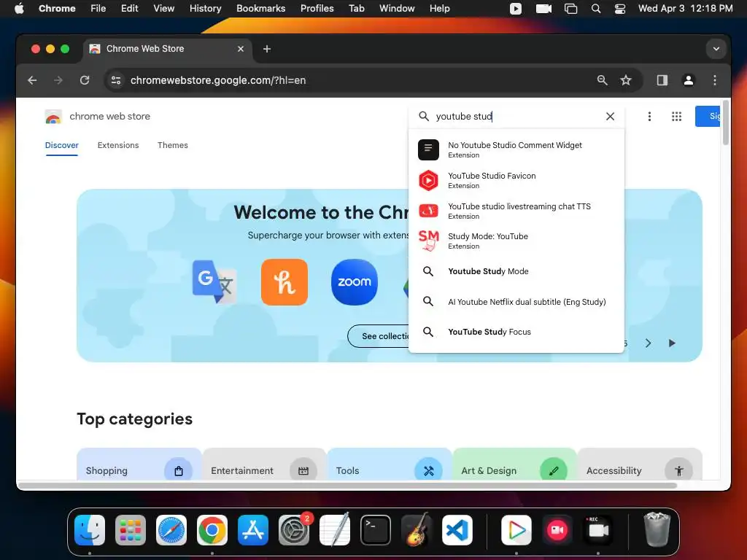Open App Store from the dock
The width and height of the screenshot is (747, 560).
[253, 530]
